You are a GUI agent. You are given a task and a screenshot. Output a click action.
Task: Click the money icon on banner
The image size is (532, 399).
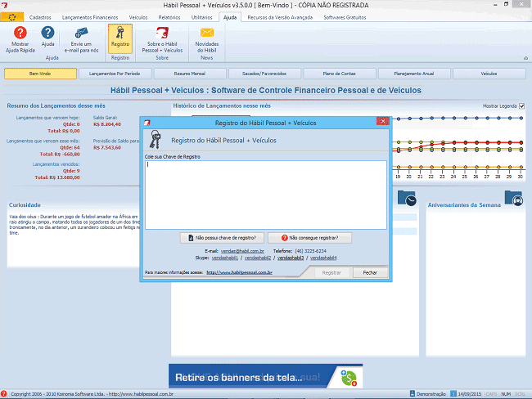(349, 378)
